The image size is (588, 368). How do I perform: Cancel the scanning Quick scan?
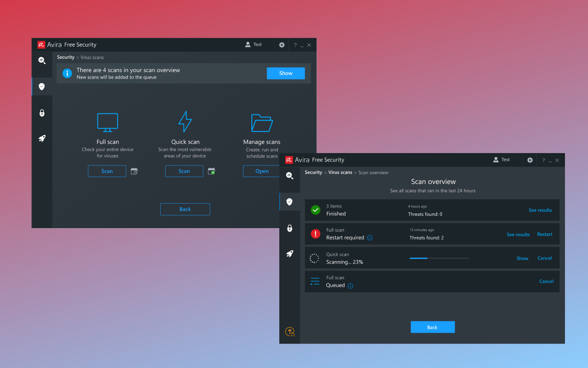(544, 258)
